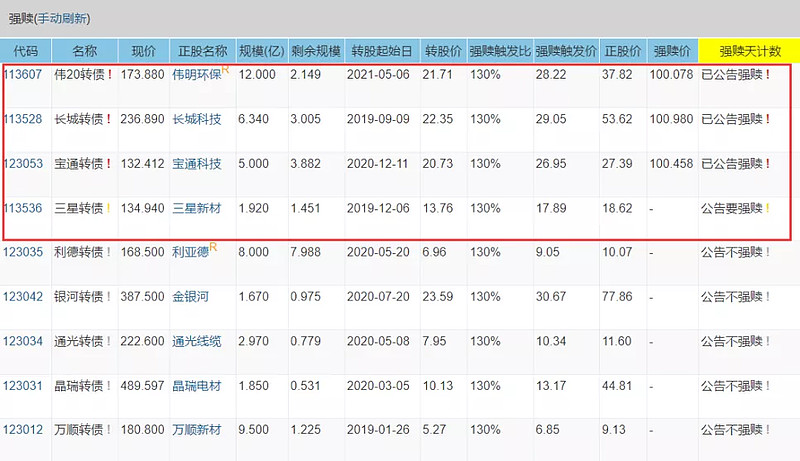Click red exclamation icon next to 伟20转债
Image resolution: width=800 pixels, height=461 pixels.
[109, 74]
